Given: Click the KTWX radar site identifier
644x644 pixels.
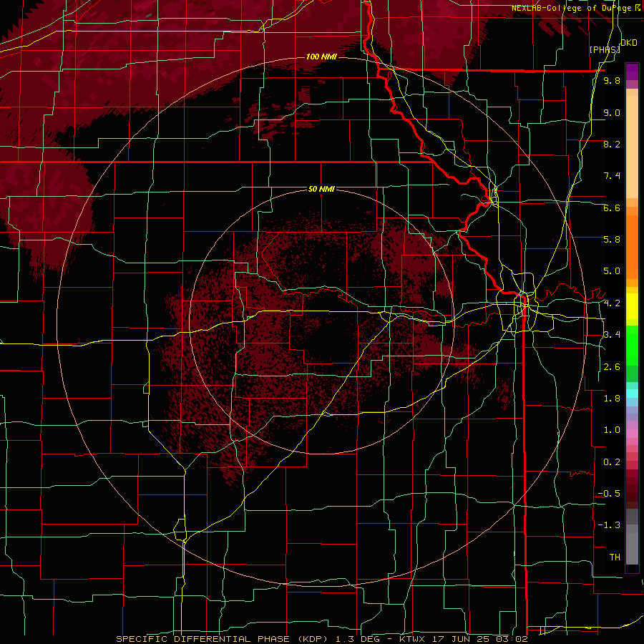Looking at the screenshot, I should pyautogui.click(x=411, y=639).
